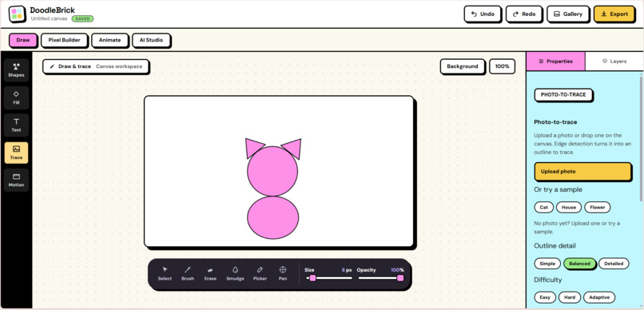Choose Easy difficulty
Screen dimensions: 644x310
click(545, 297)
